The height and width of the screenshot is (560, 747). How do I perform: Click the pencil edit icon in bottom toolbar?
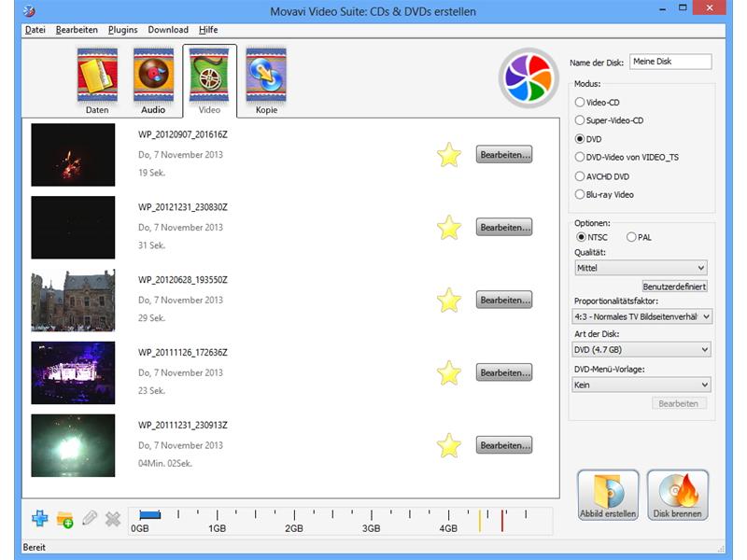coord(89,518)
